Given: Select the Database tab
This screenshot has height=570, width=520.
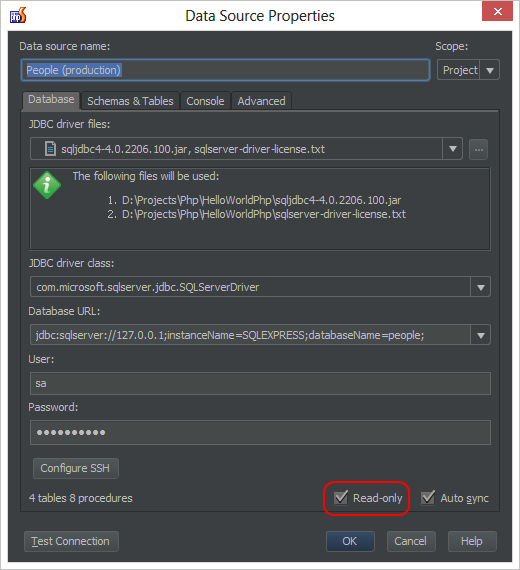Looking at the screenshot, I should pyautogui.click(x=51, y=100).
